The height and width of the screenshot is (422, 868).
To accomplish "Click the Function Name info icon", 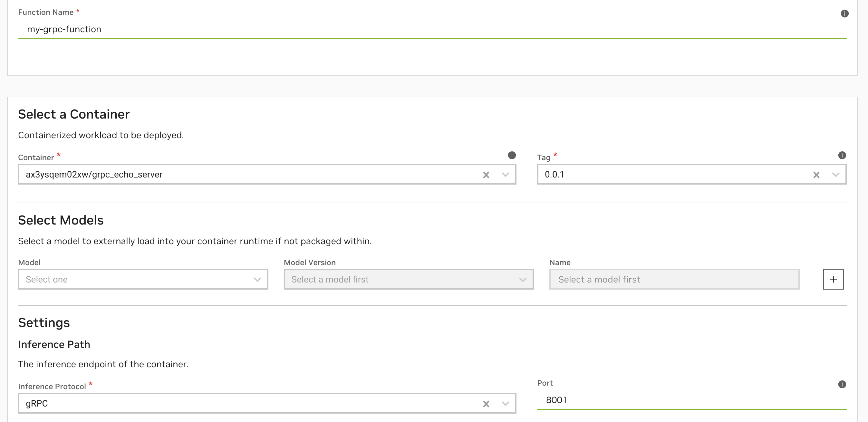I will (844, 14).
